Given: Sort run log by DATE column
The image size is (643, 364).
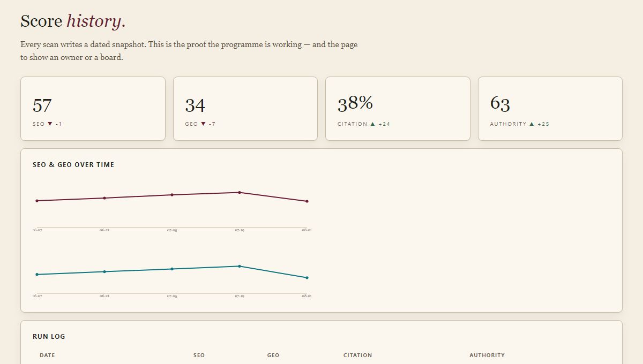Looking at the screenshot, I should (47, 355).
